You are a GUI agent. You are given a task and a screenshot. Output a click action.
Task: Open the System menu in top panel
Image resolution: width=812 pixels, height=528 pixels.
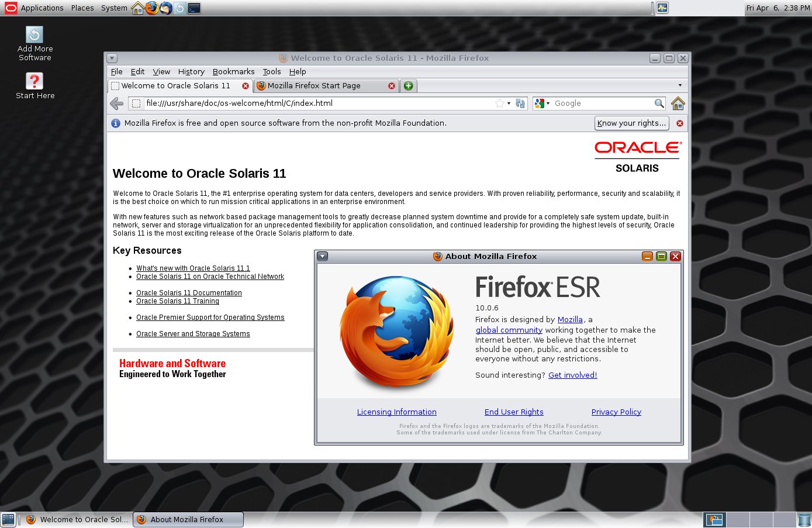pos(114,8)
